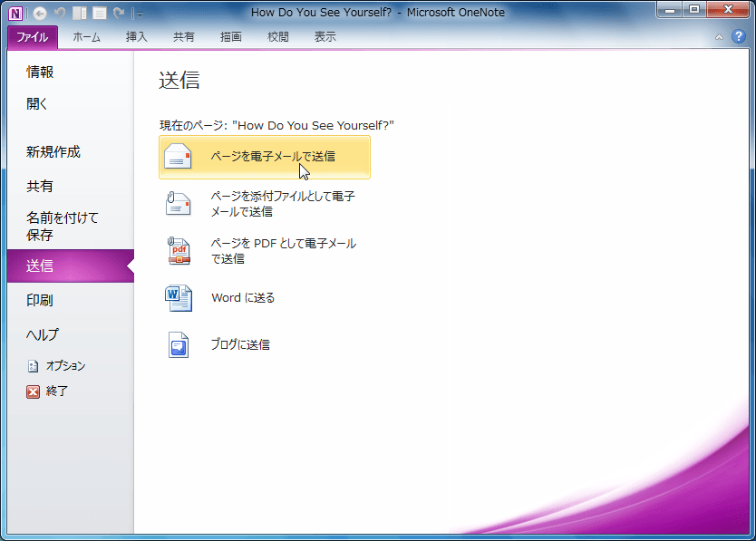Image resolution: width=756 pixels, height=541 pixels.
Task: Switch to the 描画 tab
Action: coord(231,37)
